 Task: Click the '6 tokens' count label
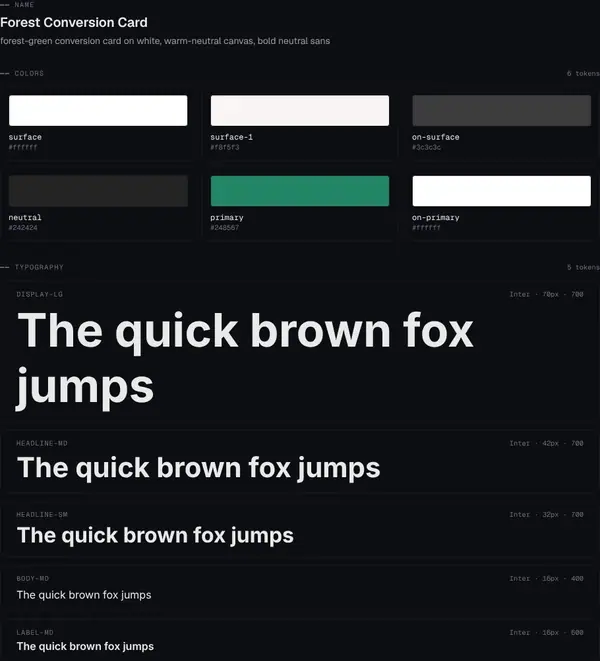click(583, 73)
